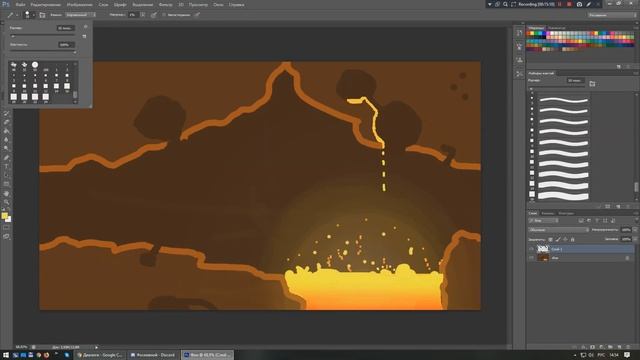
Task: Open the Файл menu
Action: pyautogui.click(x=20, y=4)
